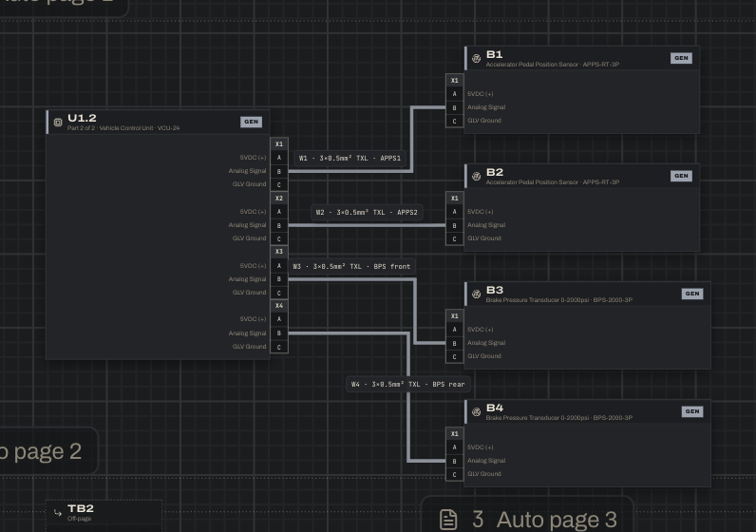Click 'Analog Signal' label on B1
Image resolution: width=756 pixels, height=532 pixels.
click(x=486, y=107)
